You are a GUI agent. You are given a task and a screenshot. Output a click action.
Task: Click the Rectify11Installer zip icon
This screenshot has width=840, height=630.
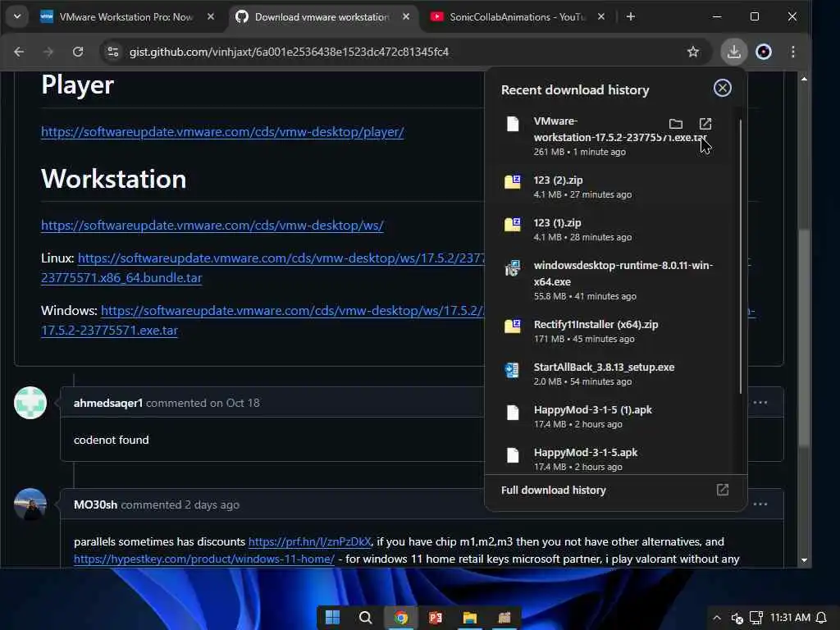512,326
